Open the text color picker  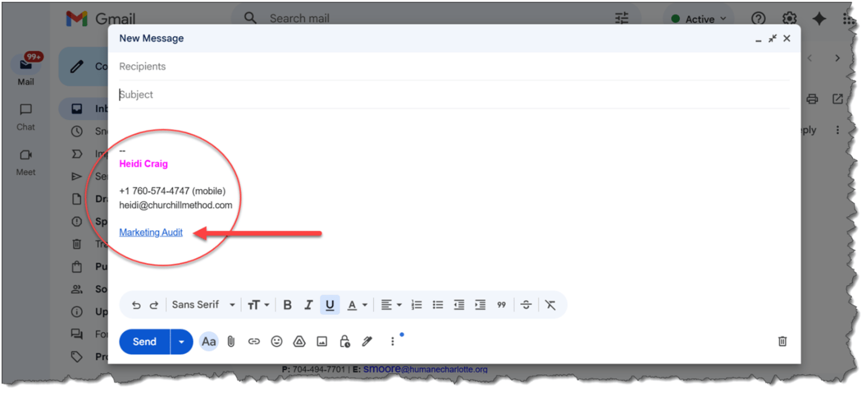357,305
